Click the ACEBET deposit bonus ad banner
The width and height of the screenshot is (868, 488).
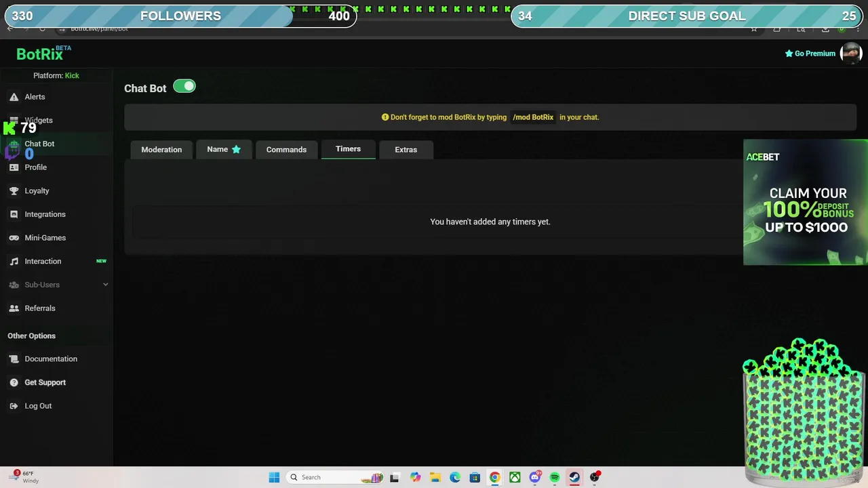[806, 202]
